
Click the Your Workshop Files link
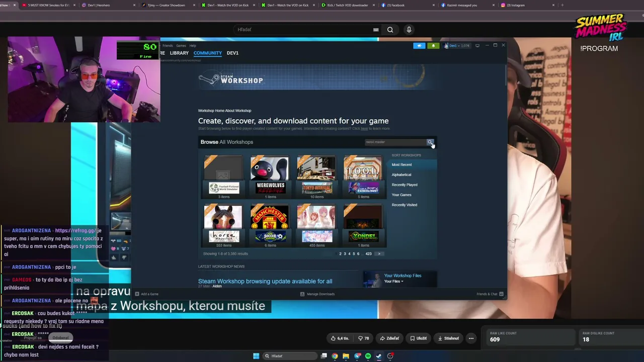point(403,276)
